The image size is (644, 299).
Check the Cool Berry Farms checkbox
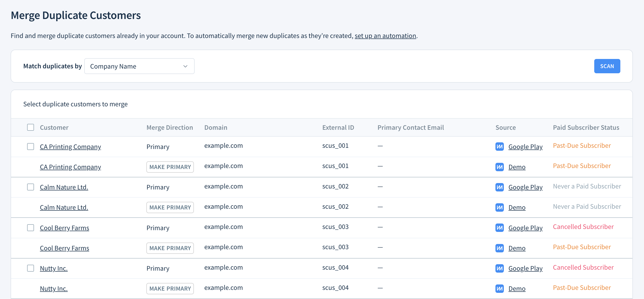[x=31, y=228]
